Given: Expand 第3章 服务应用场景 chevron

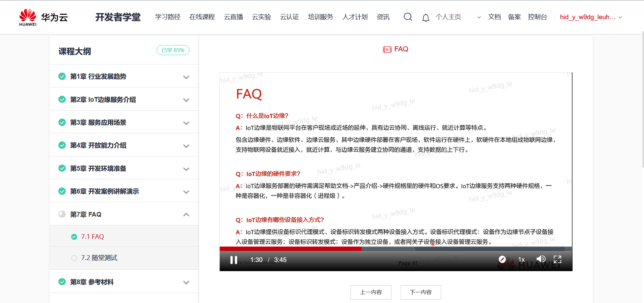Looking at the screenshot, I should [186, 123].
